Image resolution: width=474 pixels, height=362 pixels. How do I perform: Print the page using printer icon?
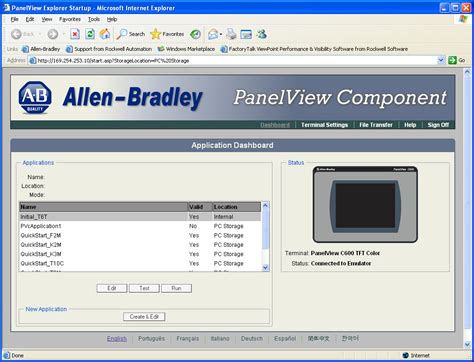(x=231, y=34)
